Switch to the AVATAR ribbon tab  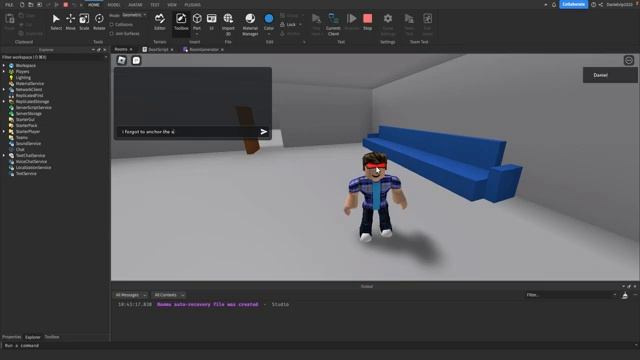coord(135,4)
